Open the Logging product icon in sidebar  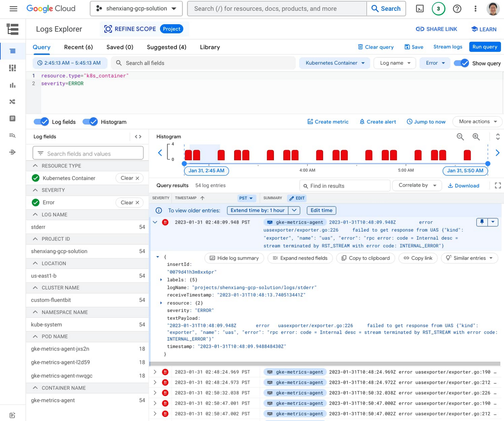[13, 29]
